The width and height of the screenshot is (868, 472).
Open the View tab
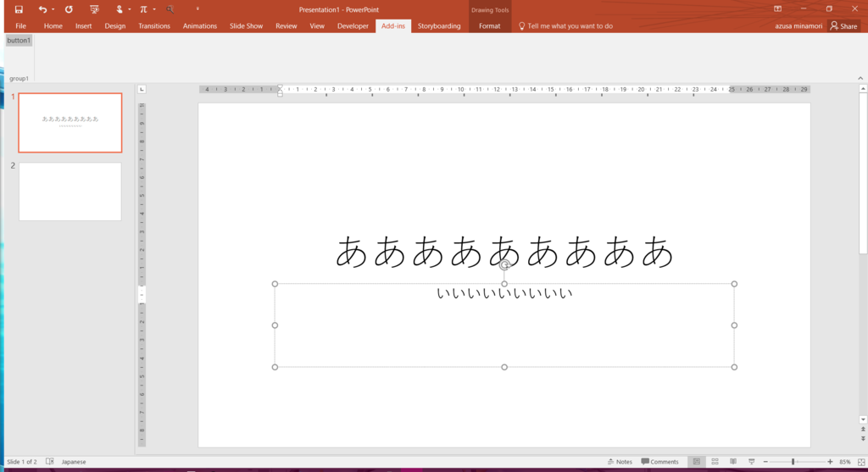(x=317, y=26)
